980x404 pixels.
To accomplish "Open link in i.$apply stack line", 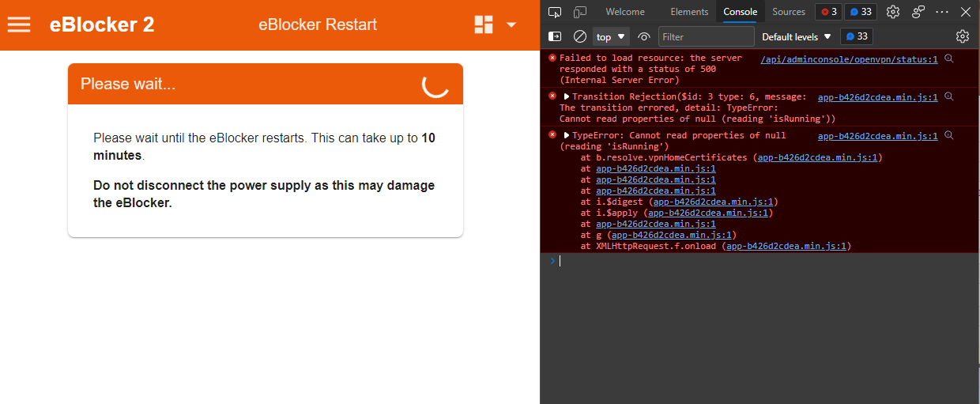I will [x=707, y=213].
